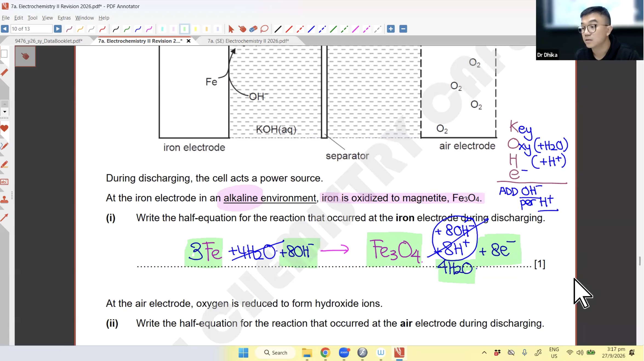Open Windows Start menu
Image resolution: width=644 pixels, height=361 pixels.
[x=243, y=353]
